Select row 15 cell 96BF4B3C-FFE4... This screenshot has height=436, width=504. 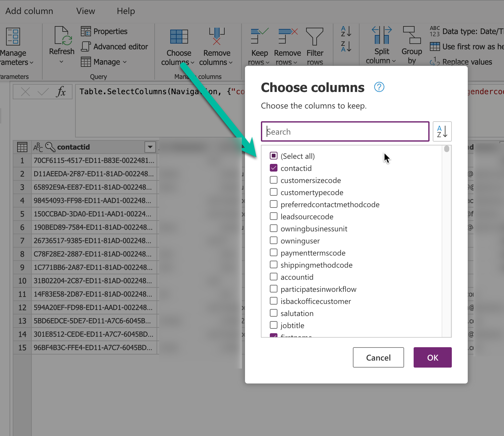94,348
